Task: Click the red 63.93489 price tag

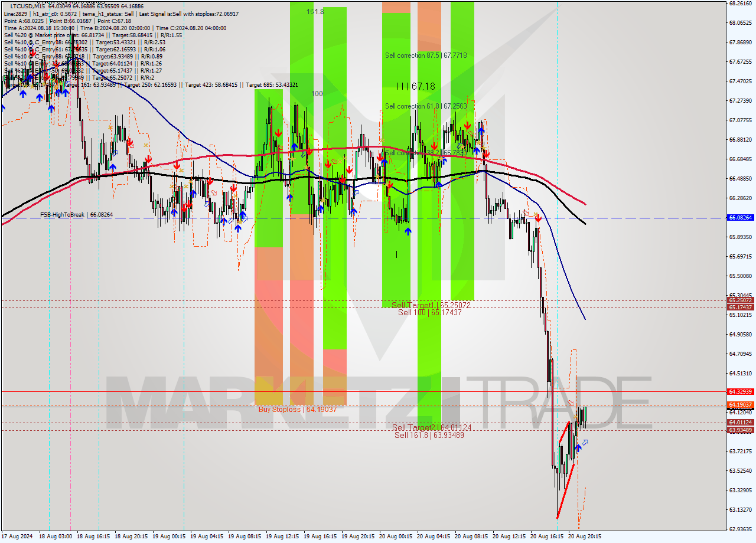Action: [x=741, y=430]
